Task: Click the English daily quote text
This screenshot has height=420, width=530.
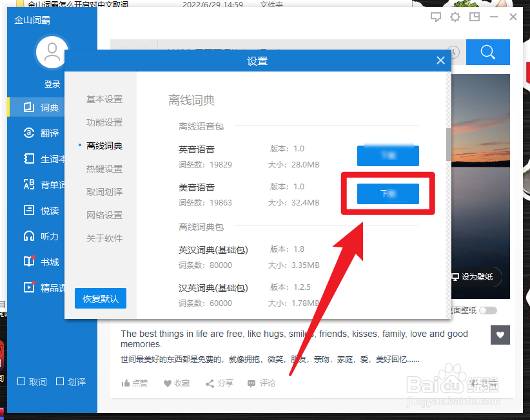Action: point(294,339)
